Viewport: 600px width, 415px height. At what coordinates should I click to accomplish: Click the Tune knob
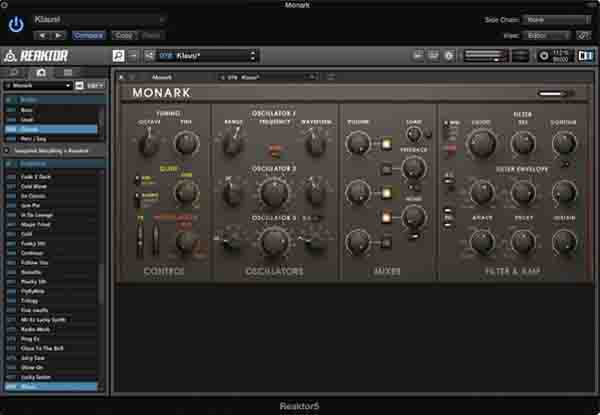186,143
